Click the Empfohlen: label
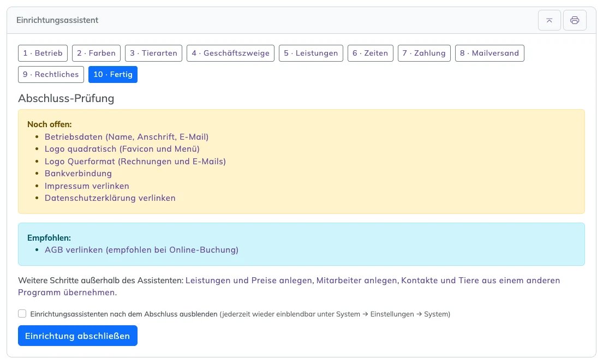The height and width of the screenshot is (364, 603). coord(49,238)
